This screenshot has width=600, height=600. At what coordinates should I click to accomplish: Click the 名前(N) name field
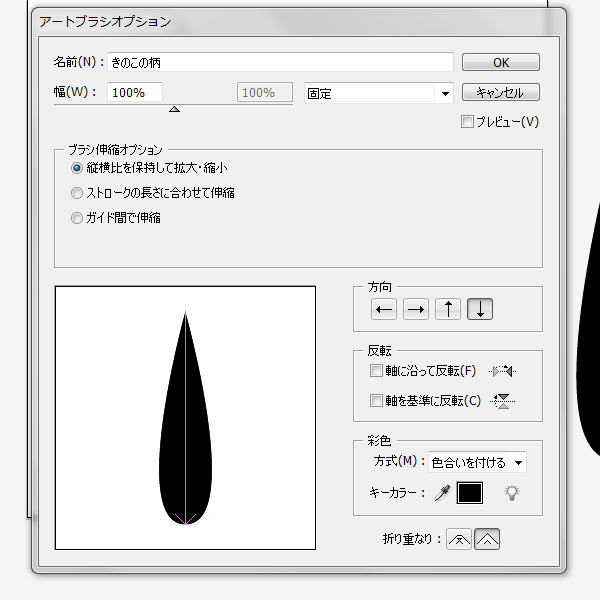tap(280, 62)
